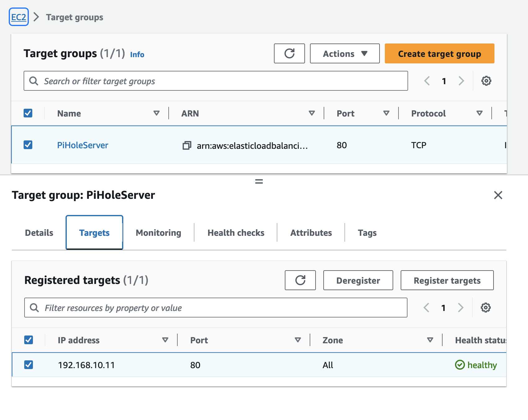Open the Actions dropdown menu
This screenshot has height=420, width=528.
tap(344, 53)
